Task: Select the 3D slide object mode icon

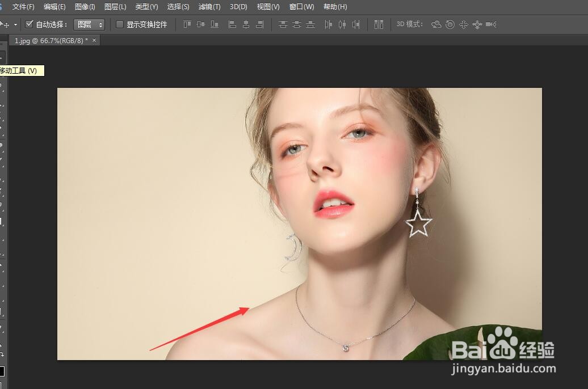Action: click(477, 25)
